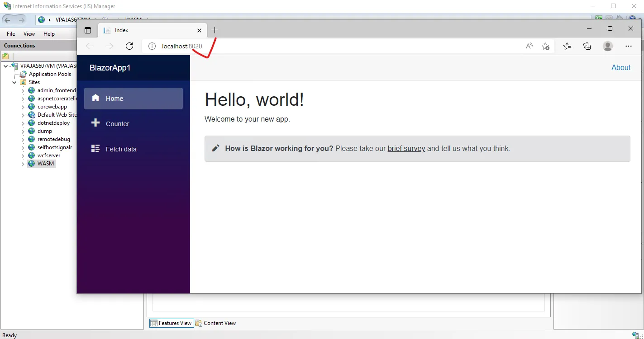Expand the dump site node
The width and height of the screenshot is (644, 339).
point(23,131)
